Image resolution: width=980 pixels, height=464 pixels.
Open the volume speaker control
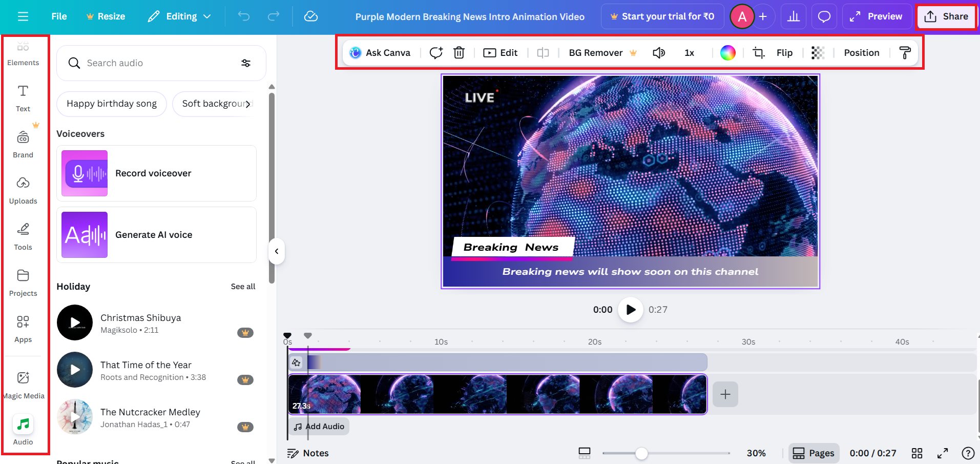click(659, 53)
